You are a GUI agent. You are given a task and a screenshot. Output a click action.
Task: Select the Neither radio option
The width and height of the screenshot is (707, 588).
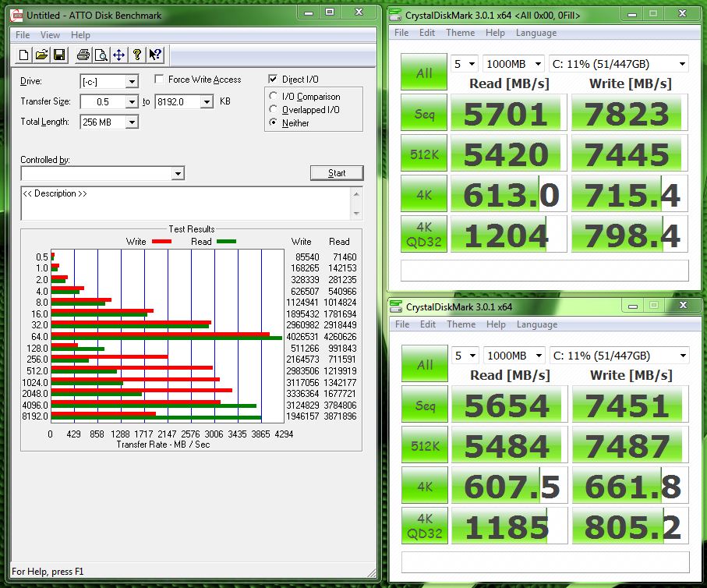273,122
